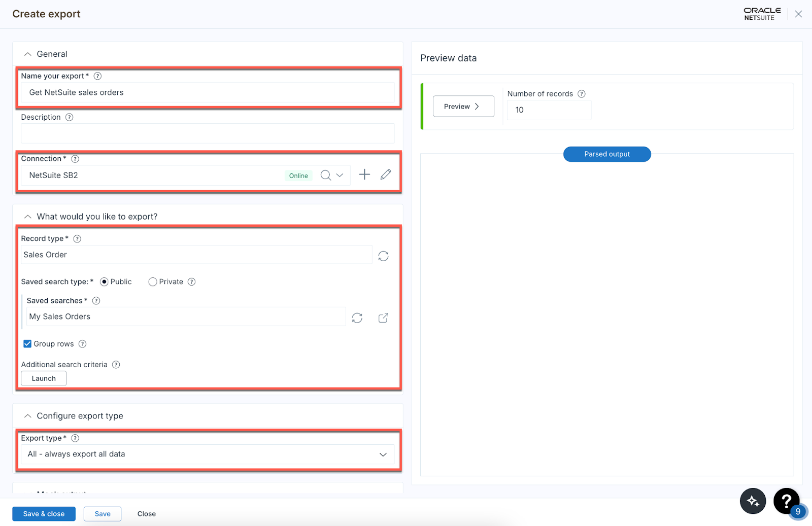Screen dimensions: 812x526
Task: Open help icon next to Connection label
Action: click(75, 159)
